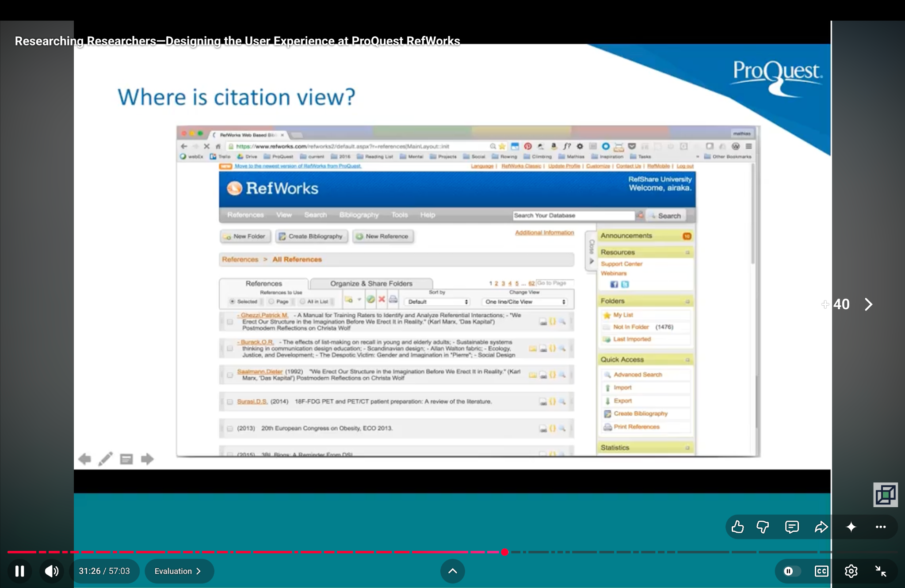Click the add-to-folder icon in toolbar
905x588 pixels.
[x=349, y=300]
